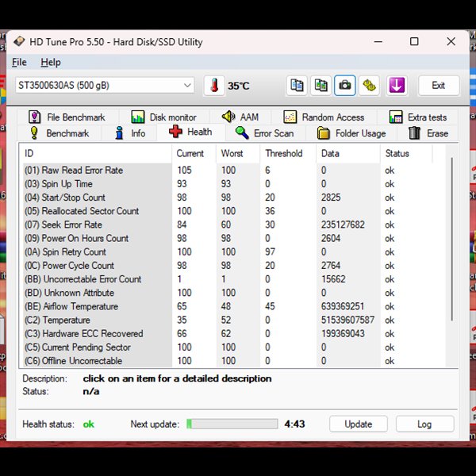Open the Help menu
The height and width of the screenshot is (476, 476).
[51, 62]
